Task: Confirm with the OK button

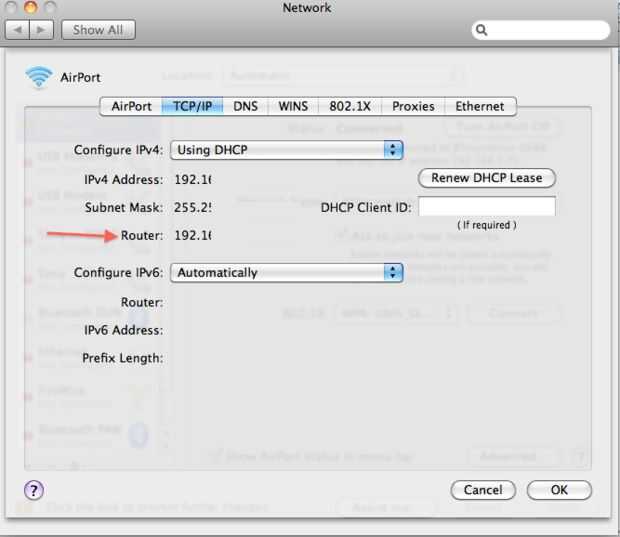Action: click(x=559, y=490)
